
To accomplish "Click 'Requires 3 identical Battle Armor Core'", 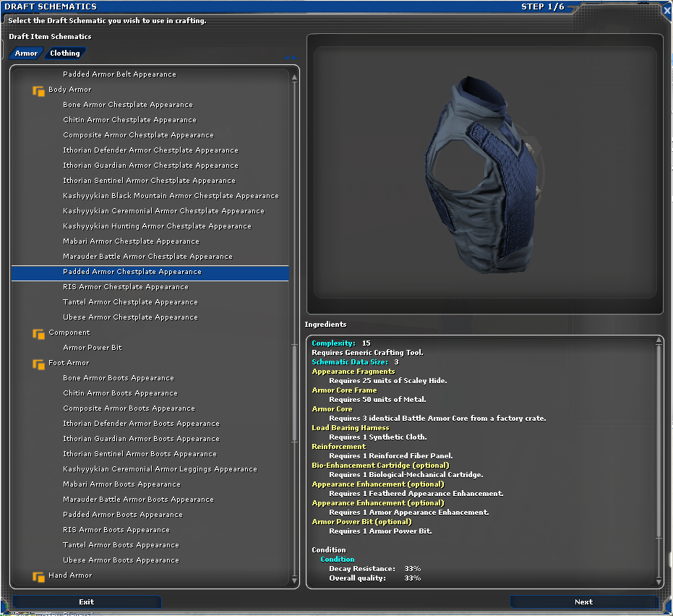I will click(437, 419).
